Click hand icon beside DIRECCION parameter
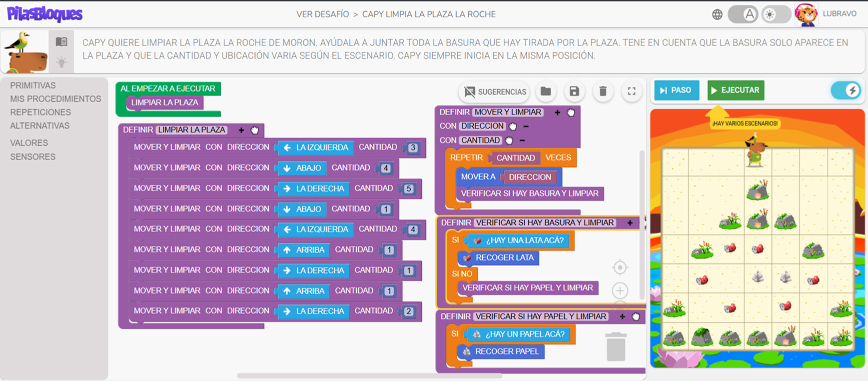 click(513, 126)
